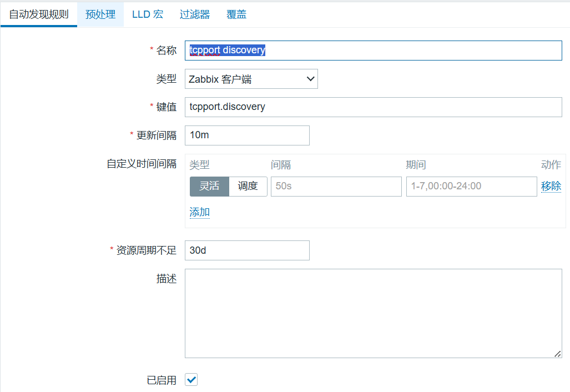Uncheck the 已启用 checkbox

click(x=191, y=380)
